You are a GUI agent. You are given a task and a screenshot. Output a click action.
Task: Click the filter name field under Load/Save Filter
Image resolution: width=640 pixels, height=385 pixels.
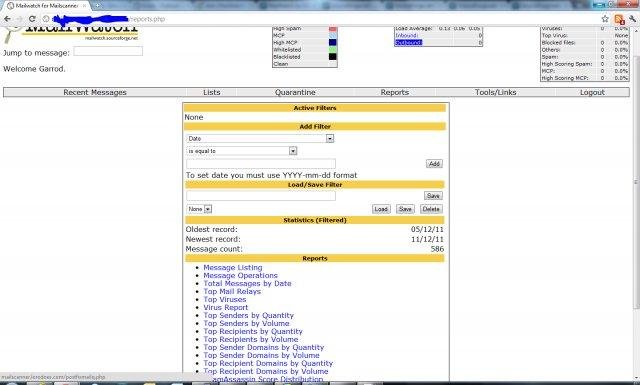[261, 196]
